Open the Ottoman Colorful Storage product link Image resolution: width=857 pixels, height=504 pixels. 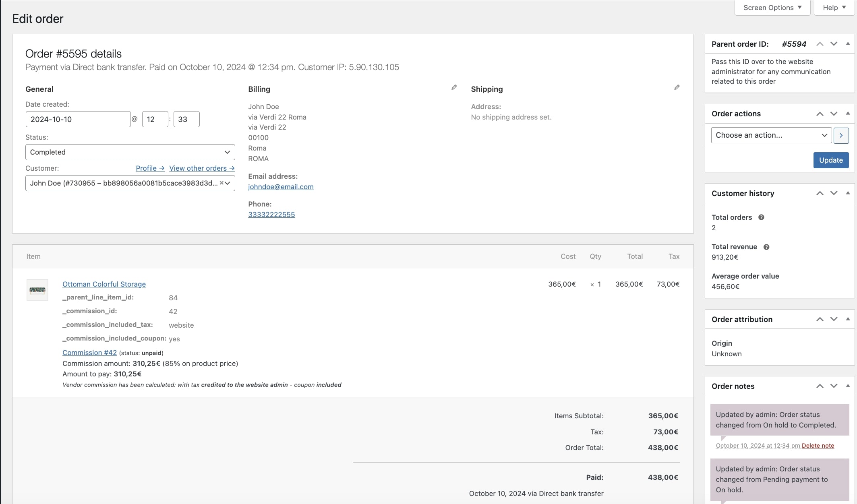[104, 284]
